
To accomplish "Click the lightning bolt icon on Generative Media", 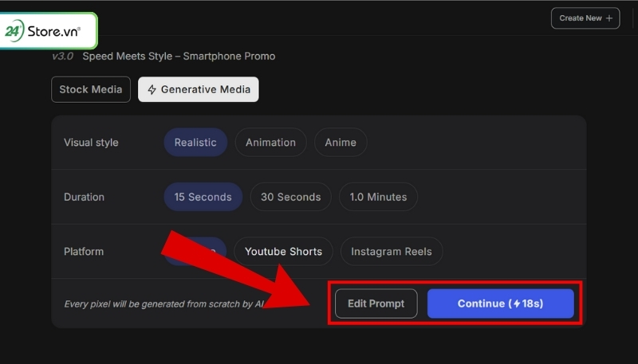I will [x=152, y=90].
